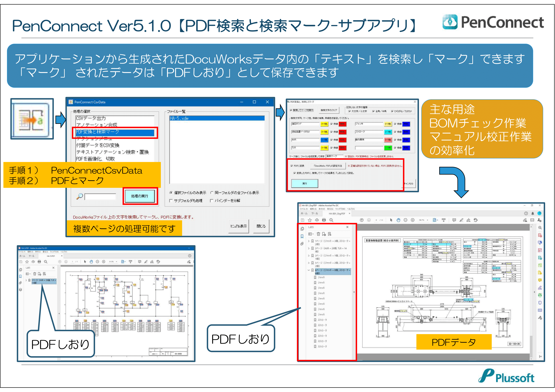Open ファイル menu in HA-001_Org.PDF window
This screenshot has height=392, width=555.
click(304, 209)
